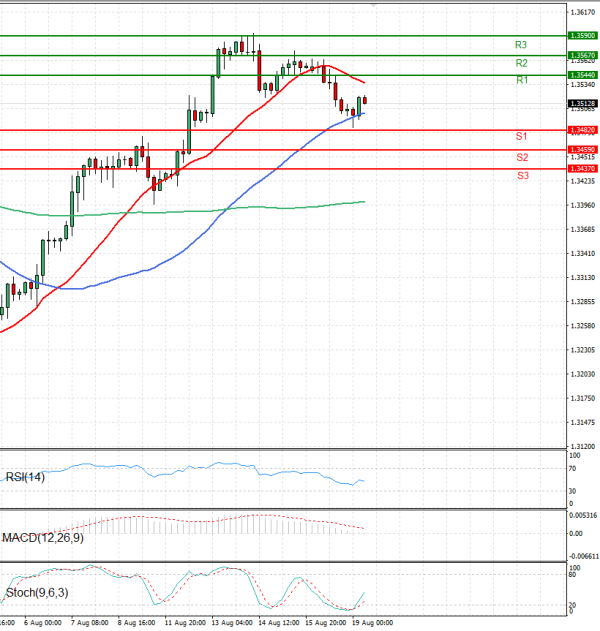Select the 1.35670 price tag
Image resolution: width=600 pixels, height=631 pixels.
point(583,56)
